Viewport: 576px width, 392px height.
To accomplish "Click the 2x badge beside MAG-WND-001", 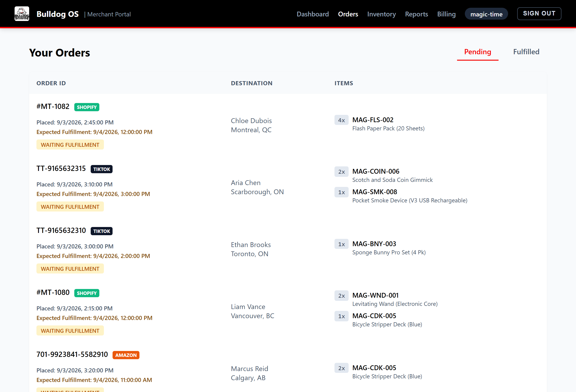I will (341, 296).
